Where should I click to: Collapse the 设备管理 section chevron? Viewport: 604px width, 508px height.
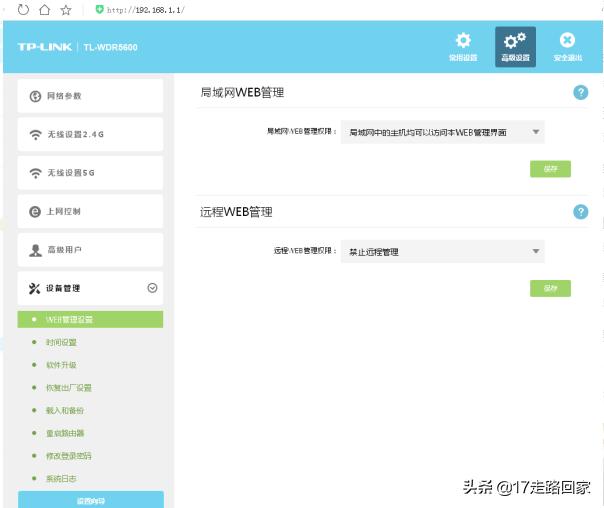(x=152, y=288)
